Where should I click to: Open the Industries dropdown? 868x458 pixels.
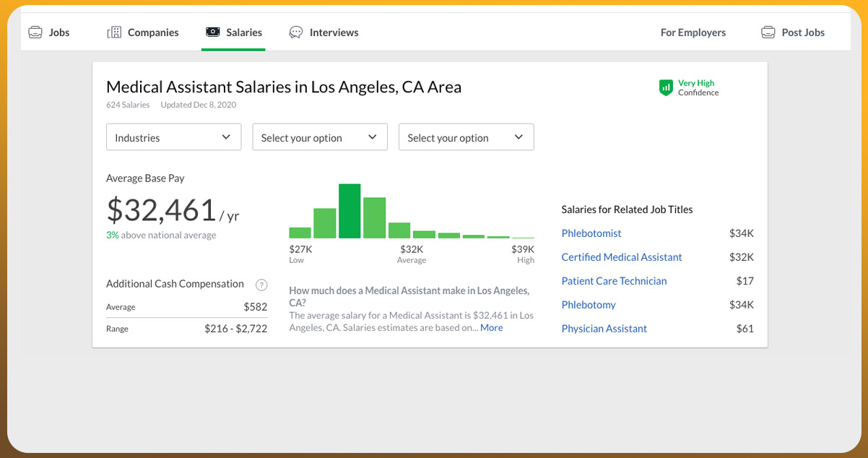pyautogui.click(x=173, y=137)
